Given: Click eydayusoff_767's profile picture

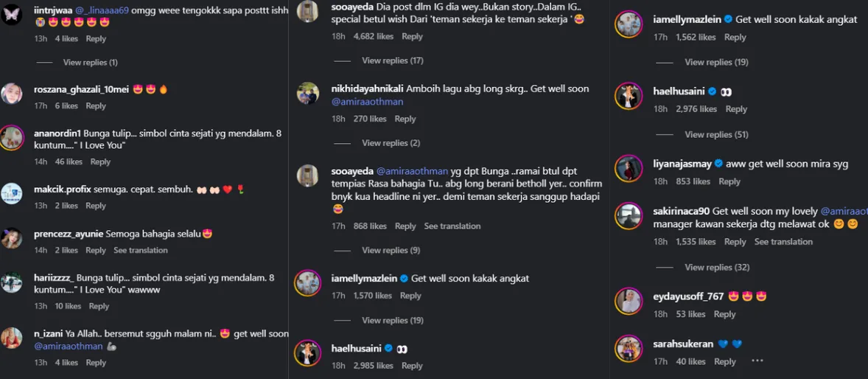Looking at the screenshot, I should pos(629,301).
